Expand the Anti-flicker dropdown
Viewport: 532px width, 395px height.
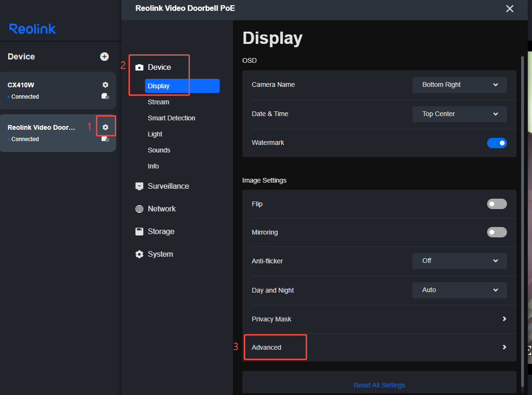tap(459, 261)
